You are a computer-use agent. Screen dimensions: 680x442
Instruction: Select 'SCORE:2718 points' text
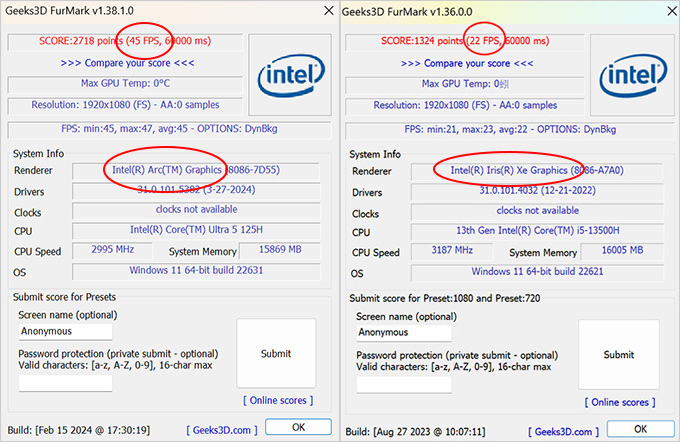click(81, 41)
